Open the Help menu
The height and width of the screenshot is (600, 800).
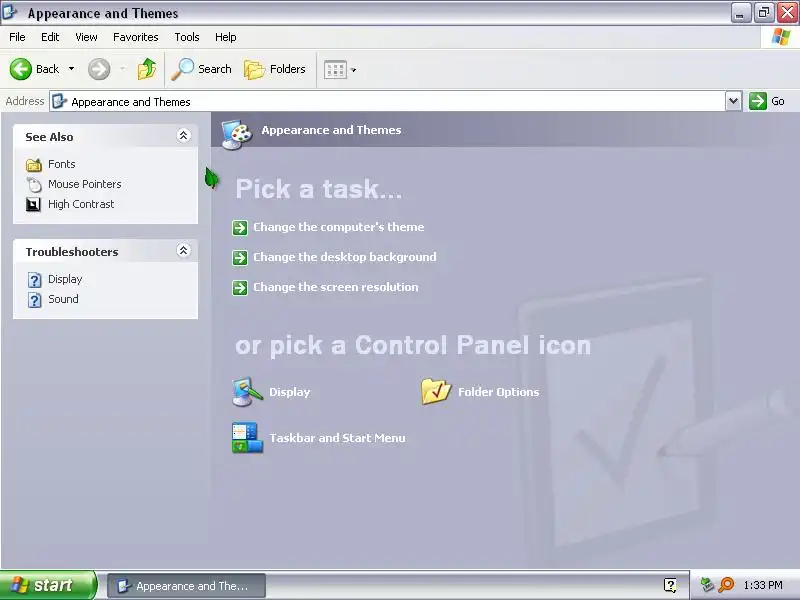tap(226, 37)
